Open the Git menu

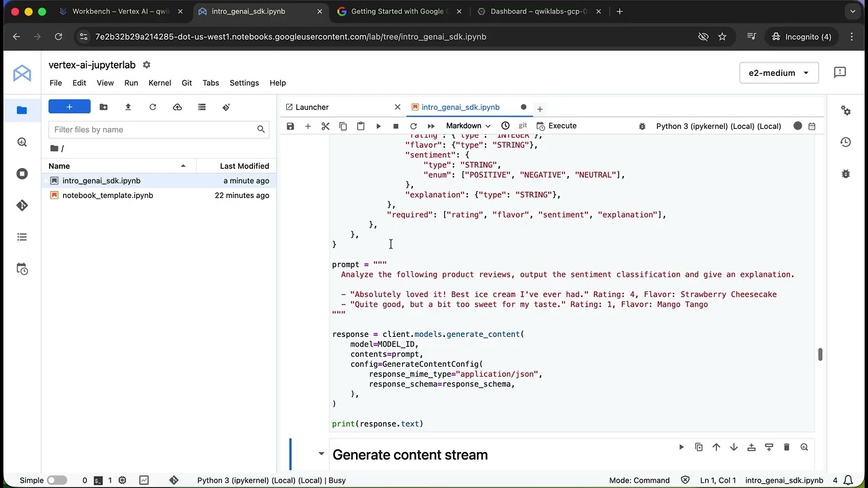(x=186, y=83)
